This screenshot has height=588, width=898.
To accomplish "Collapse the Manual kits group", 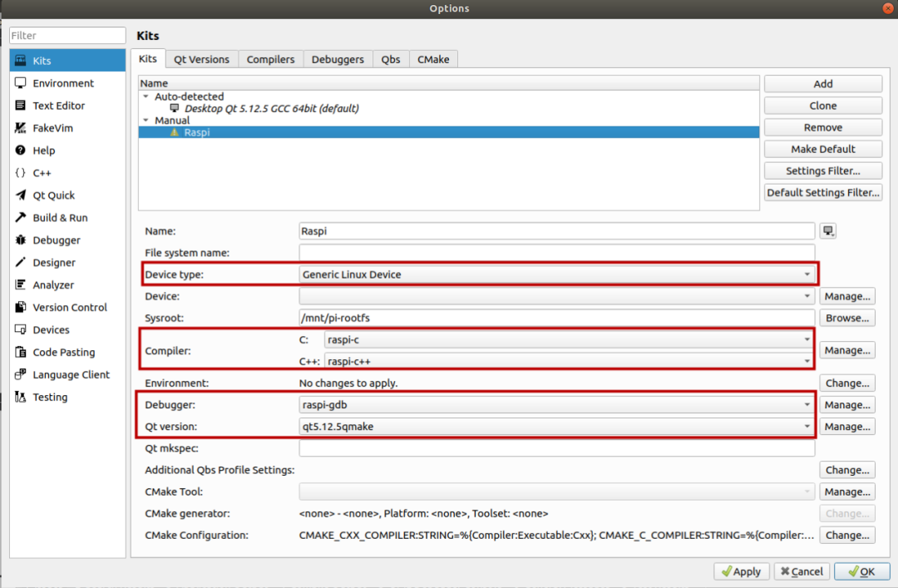I will tap(146, 120).
